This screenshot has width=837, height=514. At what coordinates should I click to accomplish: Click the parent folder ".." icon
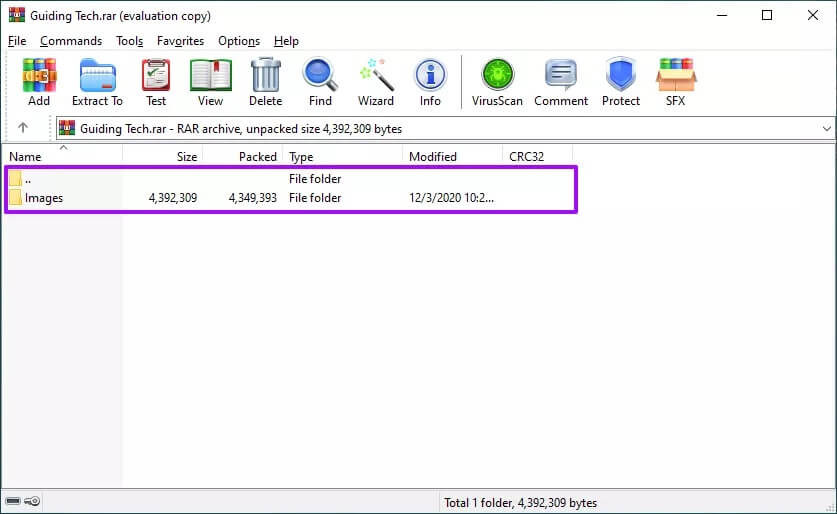point(15,179)
